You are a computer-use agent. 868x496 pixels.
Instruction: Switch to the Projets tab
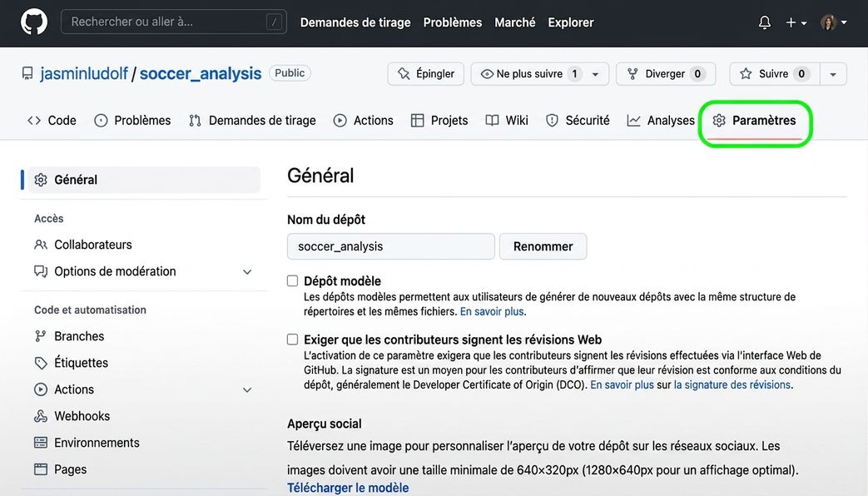point(439,120)
